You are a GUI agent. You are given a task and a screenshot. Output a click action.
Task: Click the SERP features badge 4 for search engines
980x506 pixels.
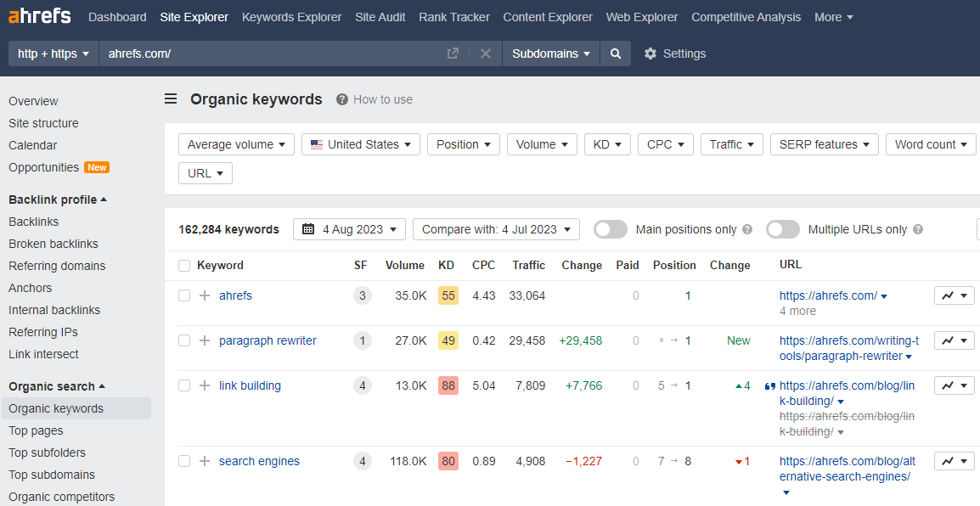coord(363,461)
